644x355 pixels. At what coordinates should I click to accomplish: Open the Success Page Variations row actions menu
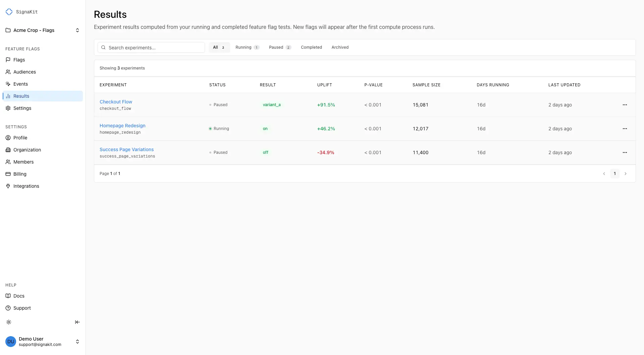click(625, 152)
